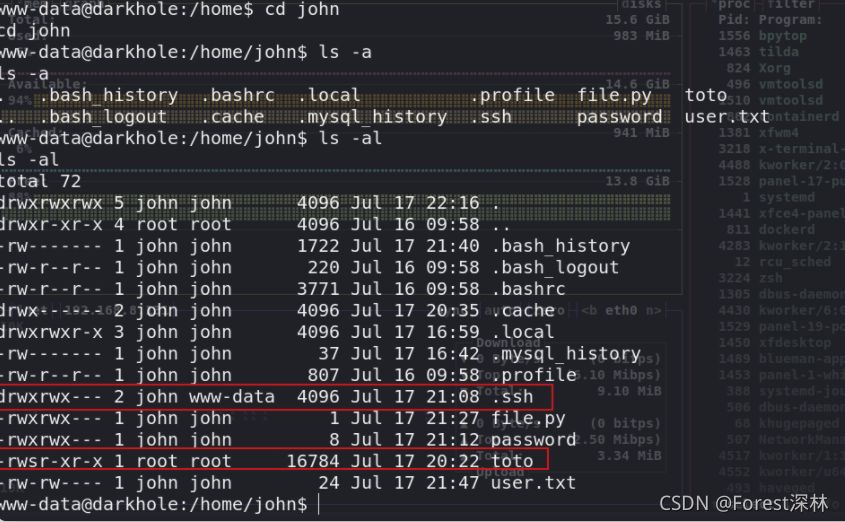Click user.txt name in the long listing
The width and height of the screenshot is (845, 522).
pyautogui.click(x=534, y=483)
